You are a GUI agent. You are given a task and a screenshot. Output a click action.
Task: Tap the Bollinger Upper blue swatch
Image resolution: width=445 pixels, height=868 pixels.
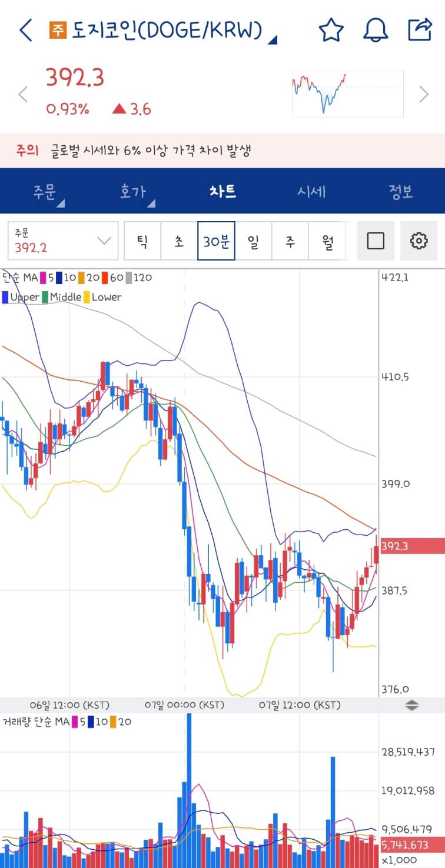coord(5,297)
